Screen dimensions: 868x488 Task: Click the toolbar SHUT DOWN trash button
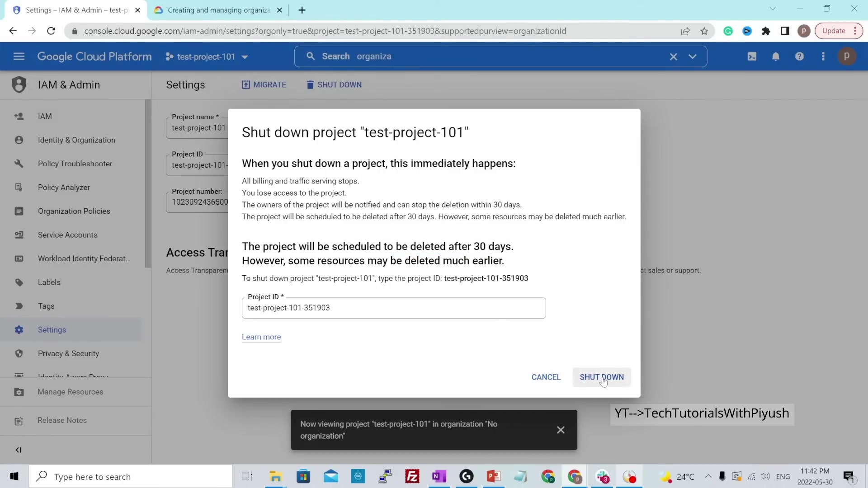334,84
